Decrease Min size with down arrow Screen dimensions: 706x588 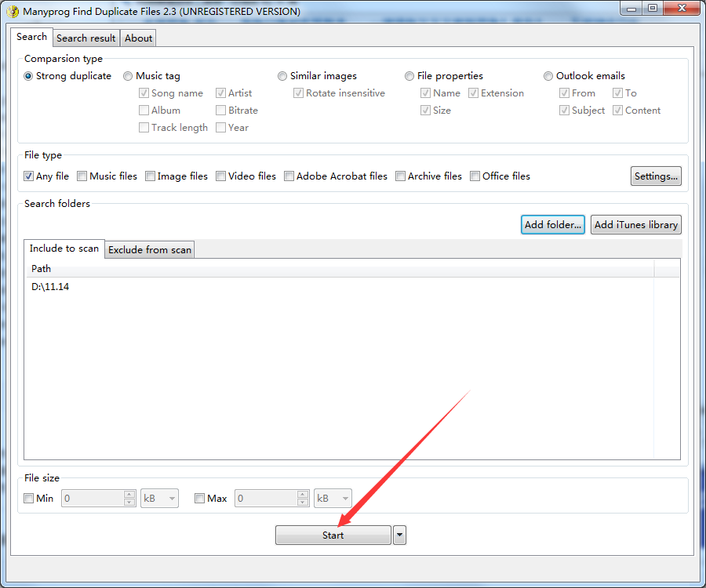[129, 503]
